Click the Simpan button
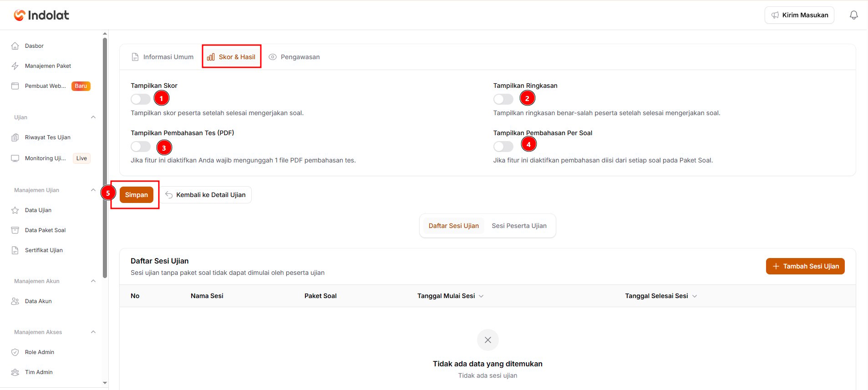This screenshot has height=390, width=868. point(137,195)
